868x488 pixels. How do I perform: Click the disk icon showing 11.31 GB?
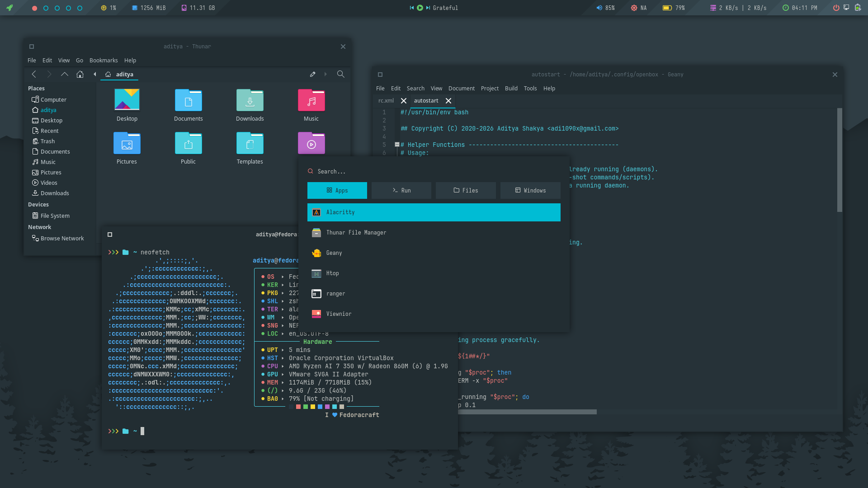click(184, 8)
